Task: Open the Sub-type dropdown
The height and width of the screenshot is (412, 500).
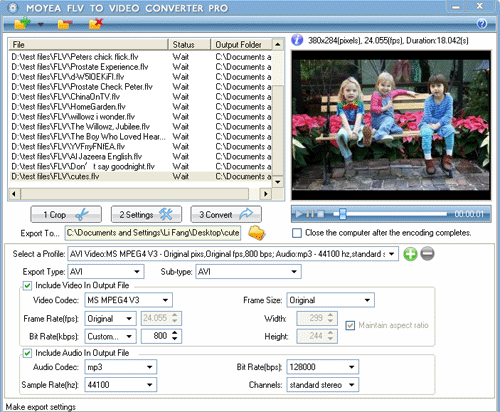Action: [294, 272]
